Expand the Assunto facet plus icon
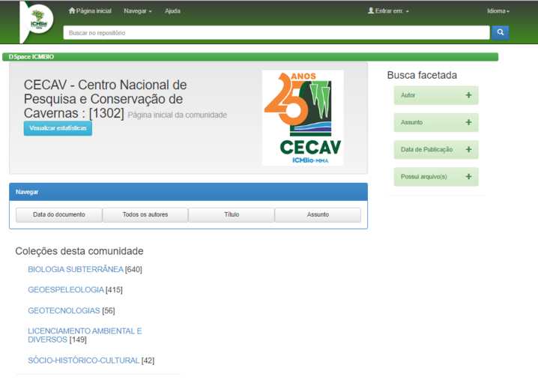This screenshot has width=538, height=392. 468,122
